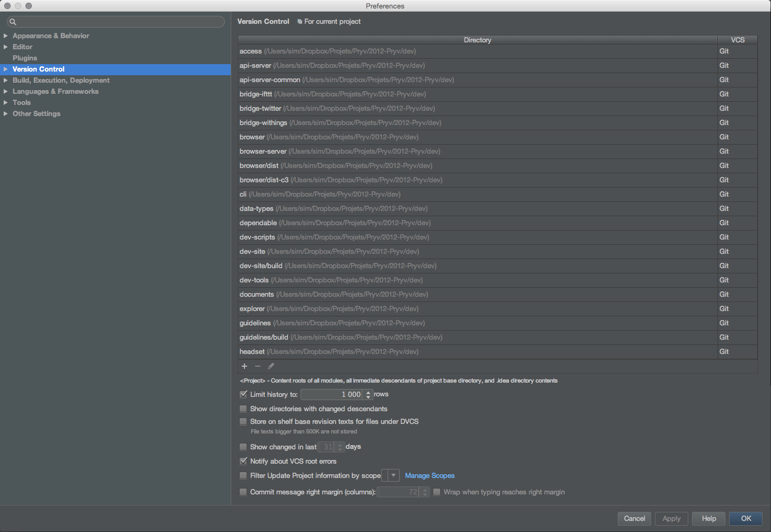This screenshot has width=771, height=532.
Task: Remove the selected directory mapping
Action: click(x=258, y=366)
